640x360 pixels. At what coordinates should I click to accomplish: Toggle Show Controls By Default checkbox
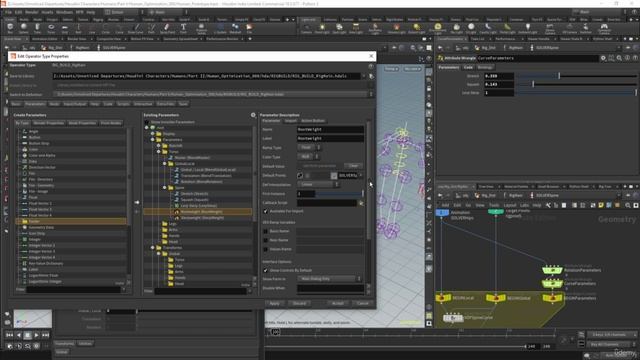click(266, 271)
